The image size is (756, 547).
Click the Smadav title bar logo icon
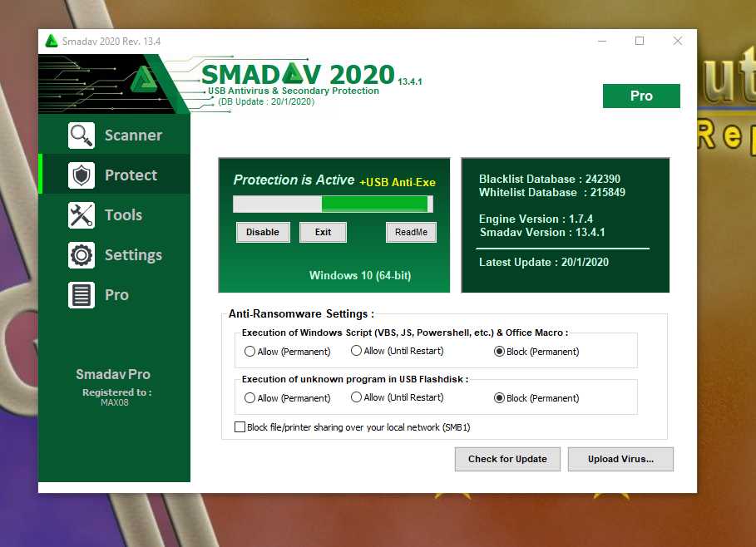pyautogui.click(x=51, y=41)
